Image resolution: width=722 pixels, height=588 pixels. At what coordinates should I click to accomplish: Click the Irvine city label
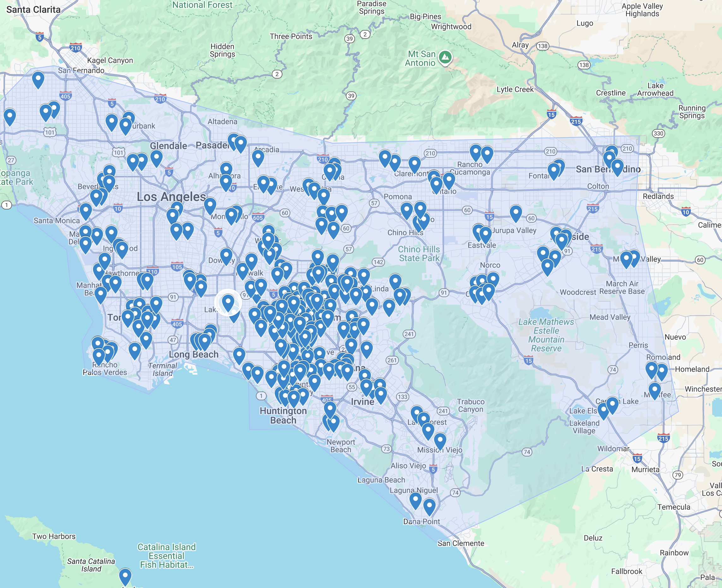pos(362,402)
